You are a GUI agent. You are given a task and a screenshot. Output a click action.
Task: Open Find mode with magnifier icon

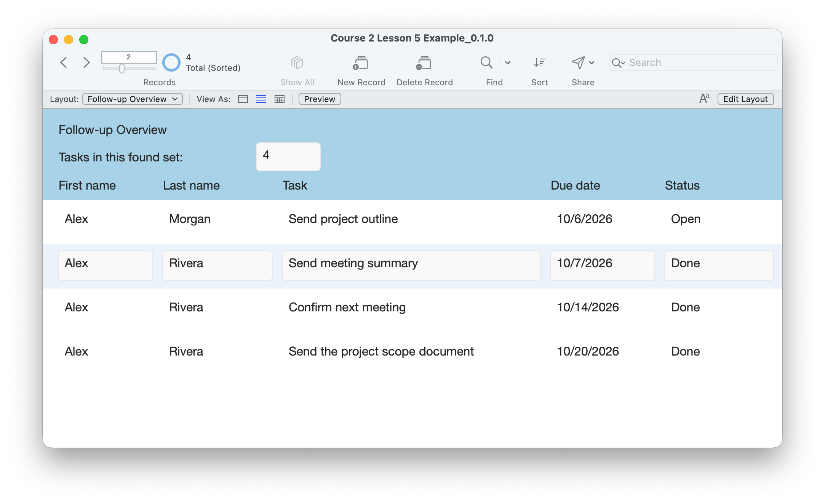coord(486,62)
